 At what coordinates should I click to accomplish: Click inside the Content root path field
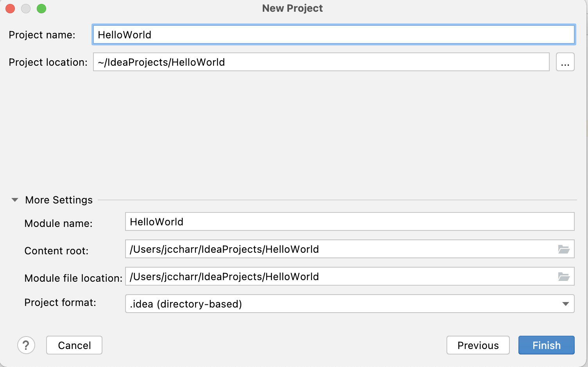tap(340, 249)
